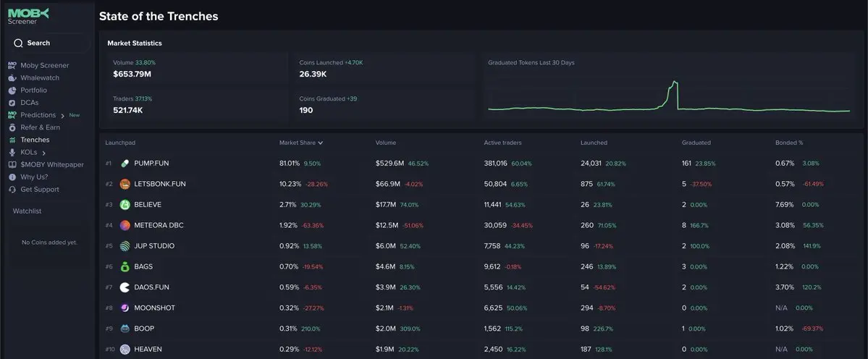Click PUMP.FUN market share 81.01%
868x359 pixels.
pyautogui.click(x=290, y=163)
